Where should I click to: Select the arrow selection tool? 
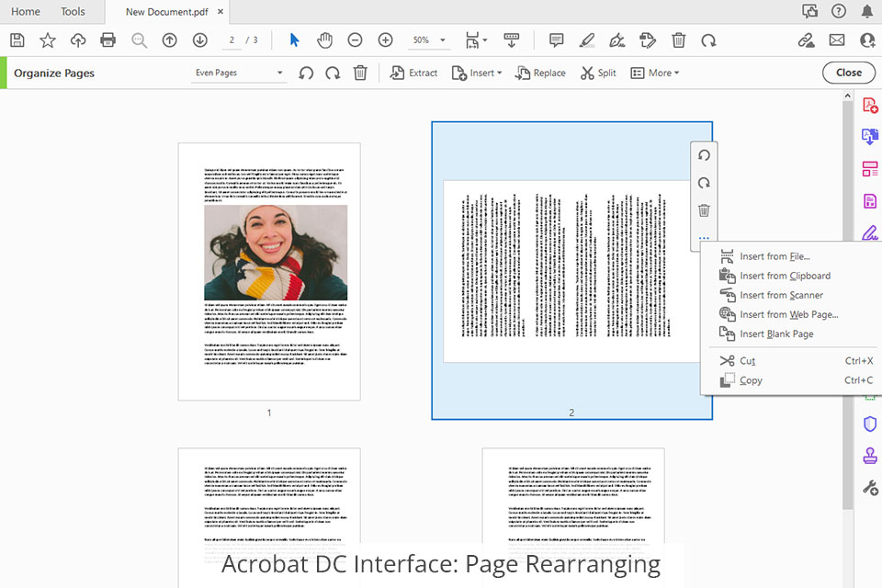click(294, 40)
